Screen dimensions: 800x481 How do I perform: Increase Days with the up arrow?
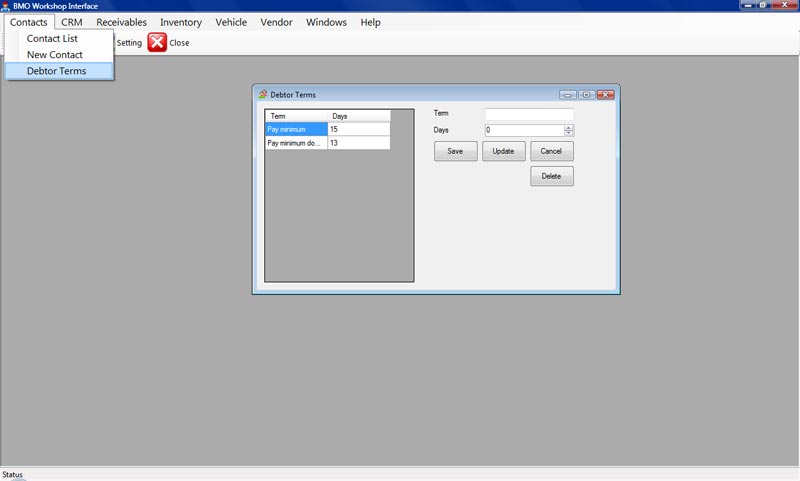[x=568, y=127]
